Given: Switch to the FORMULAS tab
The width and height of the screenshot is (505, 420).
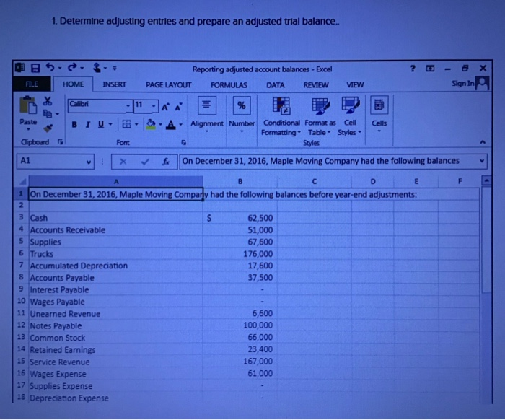Looking at the screenshot, I should 229,85.
